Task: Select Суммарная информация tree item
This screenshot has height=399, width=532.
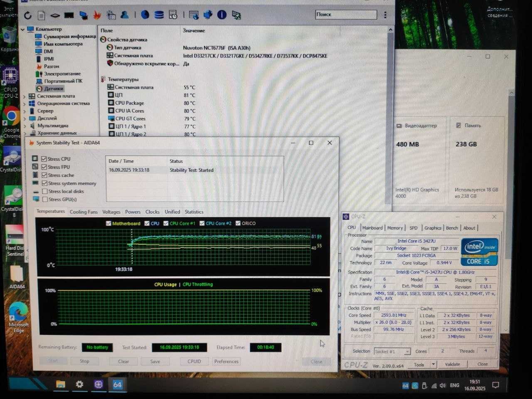Action: pos(69,37)
